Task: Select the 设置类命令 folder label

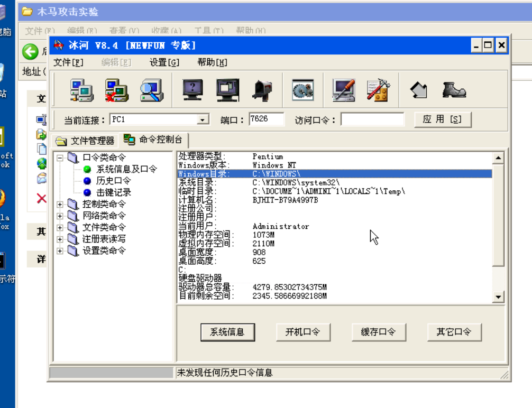Action: click(x=104, y=251)
